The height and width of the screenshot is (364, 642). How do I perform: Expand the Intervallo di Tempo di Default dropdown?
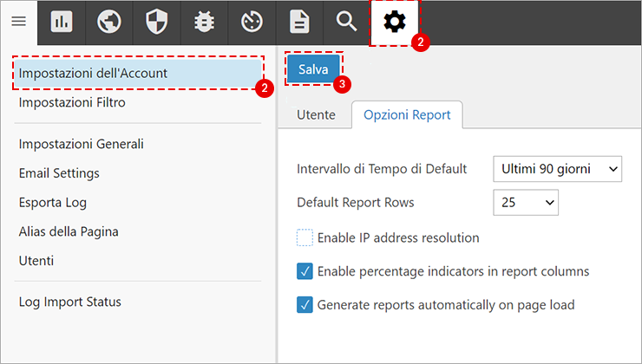[557, 169]
